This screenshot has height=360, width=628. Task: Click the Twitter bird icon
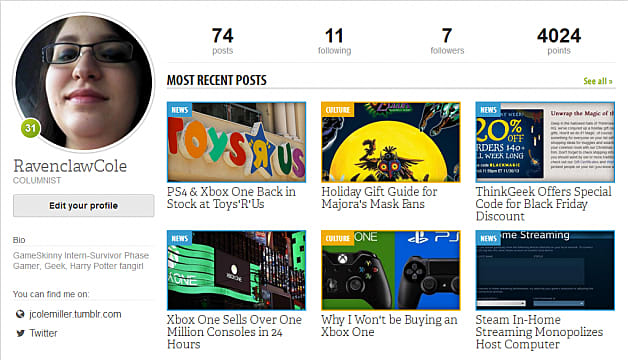20,333
